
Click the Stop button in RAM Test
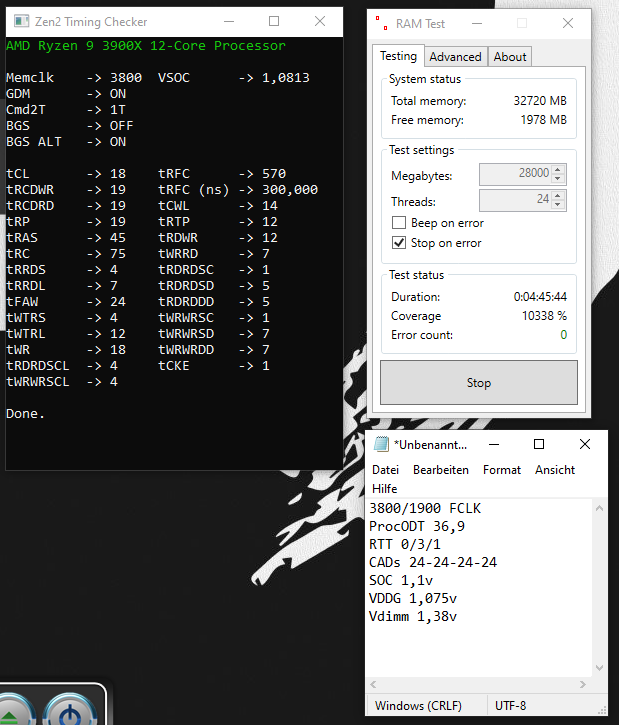coord(478,383)
